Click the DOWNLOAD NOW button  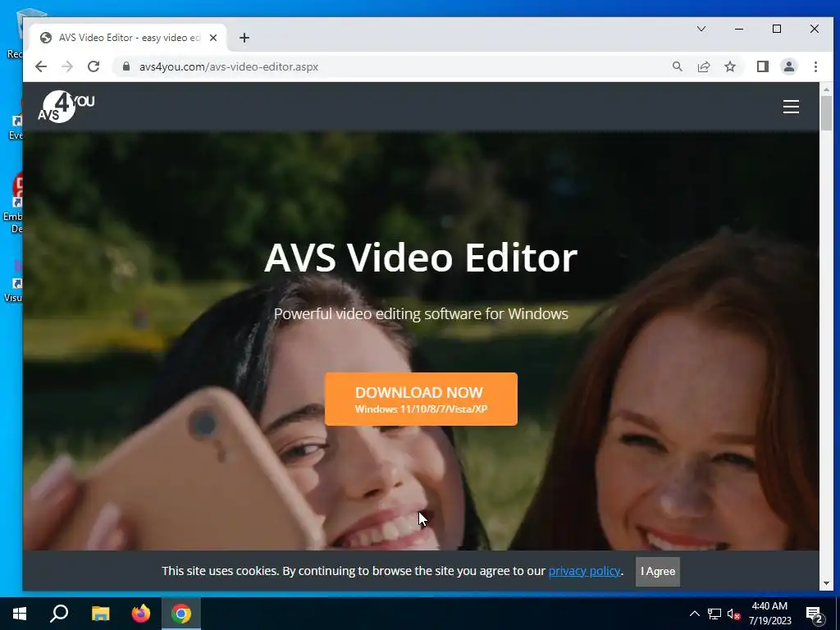(x=421, y=399)
